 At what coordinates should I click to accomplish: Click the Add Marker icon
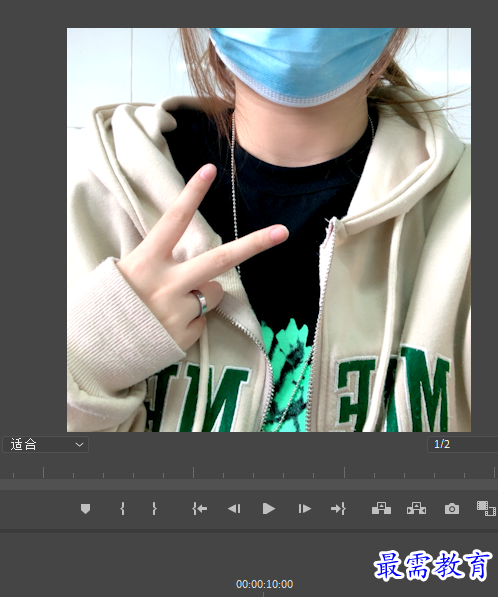[85, 509]
